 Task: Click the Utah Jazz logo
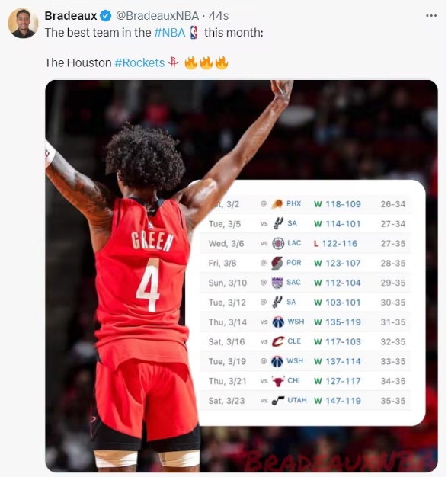277,401
